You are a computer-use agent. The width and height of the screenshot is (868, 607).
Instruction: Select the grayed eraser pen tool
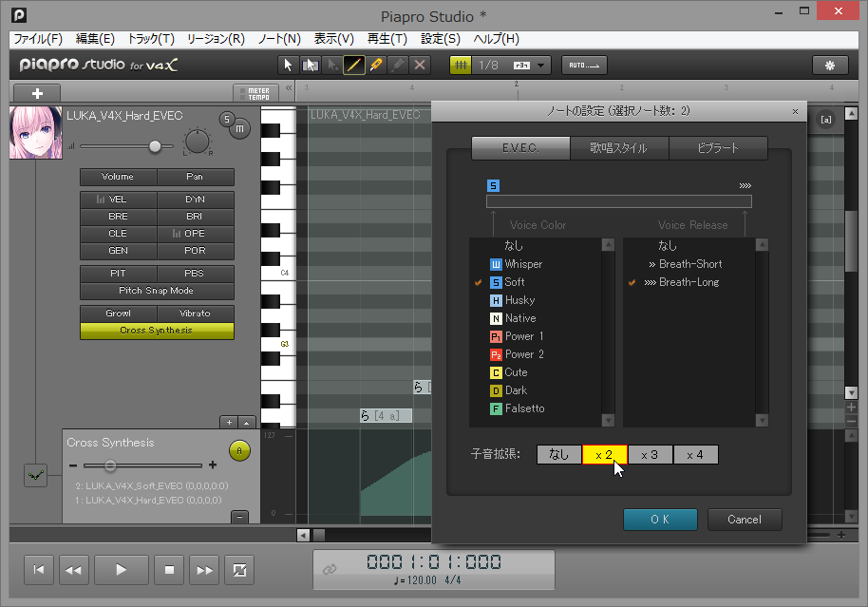pyautogui.click(x=398, y=66)
